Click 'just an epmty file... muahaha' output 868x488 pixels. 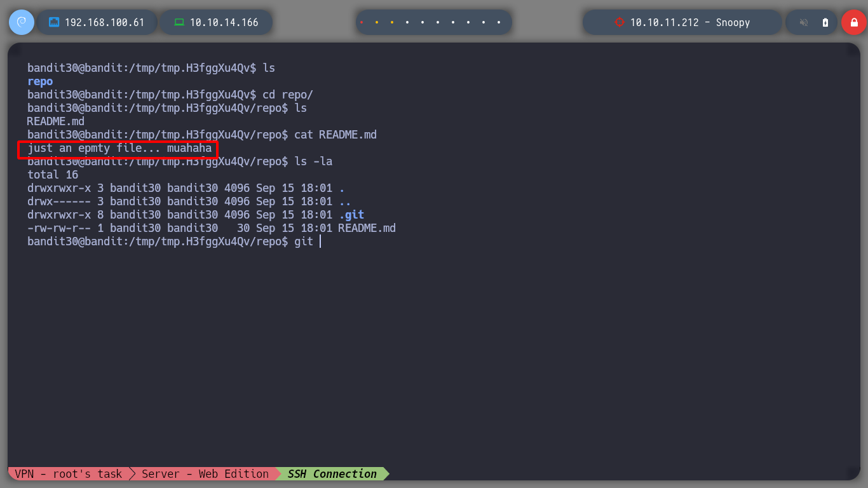point(119,148)
